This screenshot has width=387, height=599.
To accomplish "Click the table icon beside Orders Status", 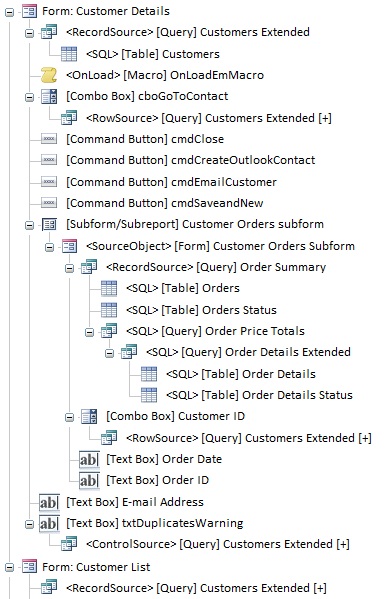I will [109, 310].
